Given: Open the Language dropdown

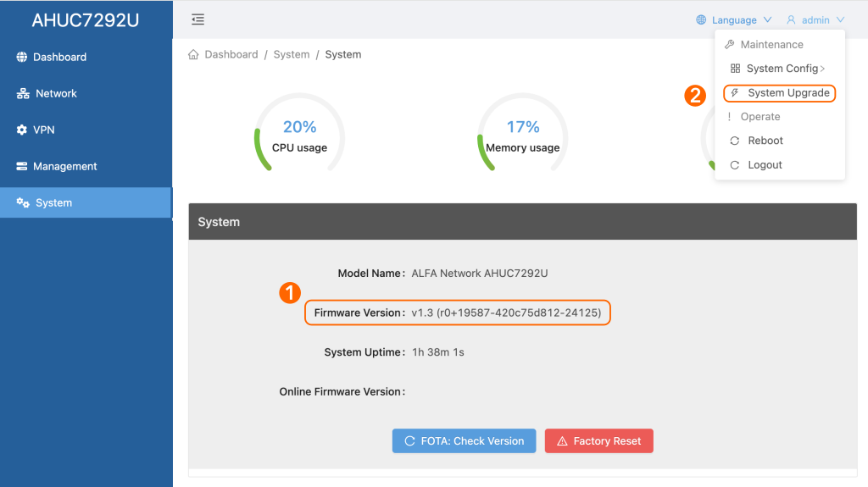Looking at the screenshot, I should coord(733,20).
